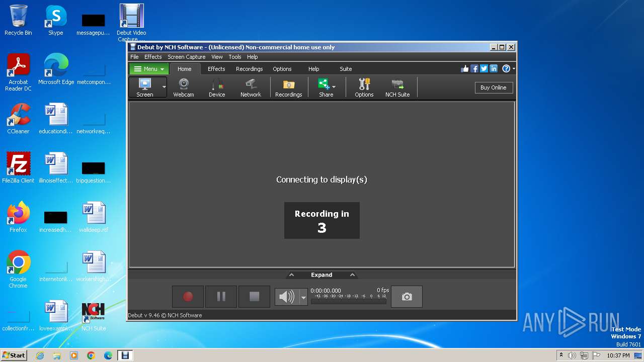Click the Debut v 9.46 status text
644x362 pixels.
click(x=165, y=315)
